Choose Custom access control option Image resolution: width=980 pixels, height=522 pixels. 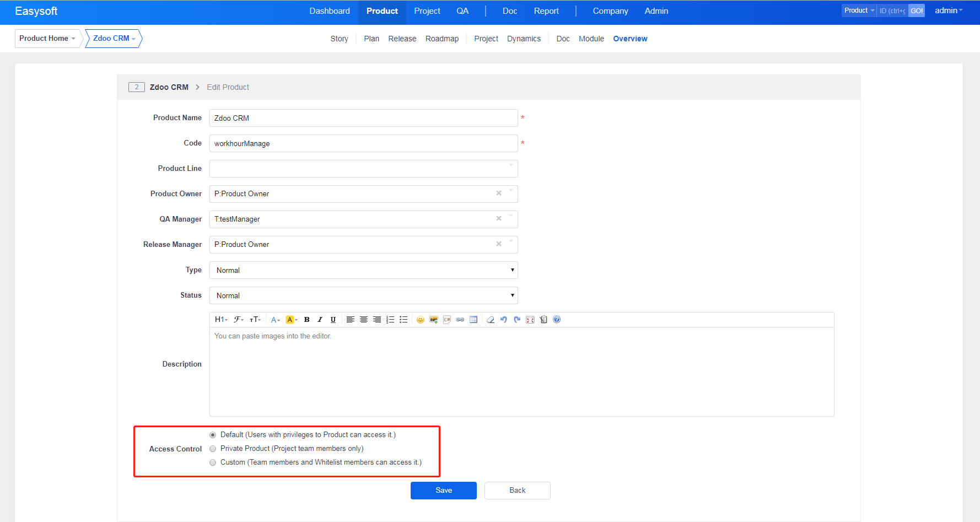tap(213, 462)
